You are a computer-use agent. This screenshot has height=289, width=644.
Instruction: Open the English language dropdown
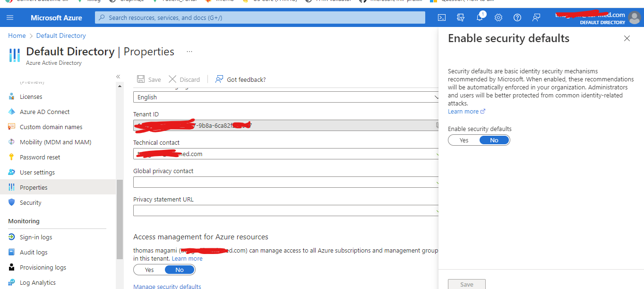(x=437, y=97)
